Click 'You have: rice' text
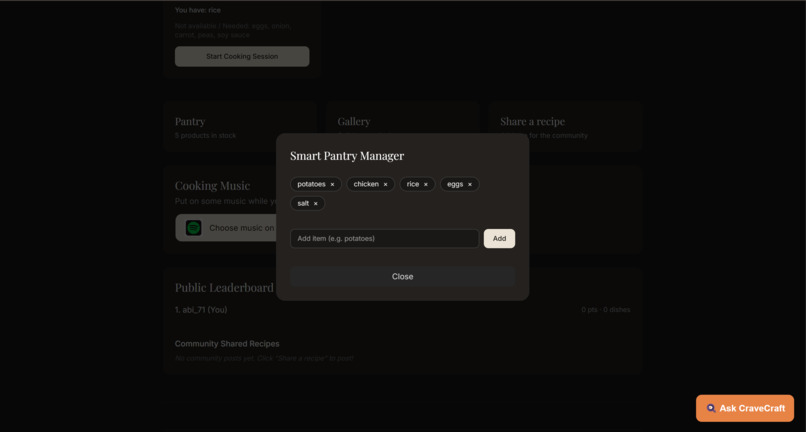806x432 pixels. point(198,10)
